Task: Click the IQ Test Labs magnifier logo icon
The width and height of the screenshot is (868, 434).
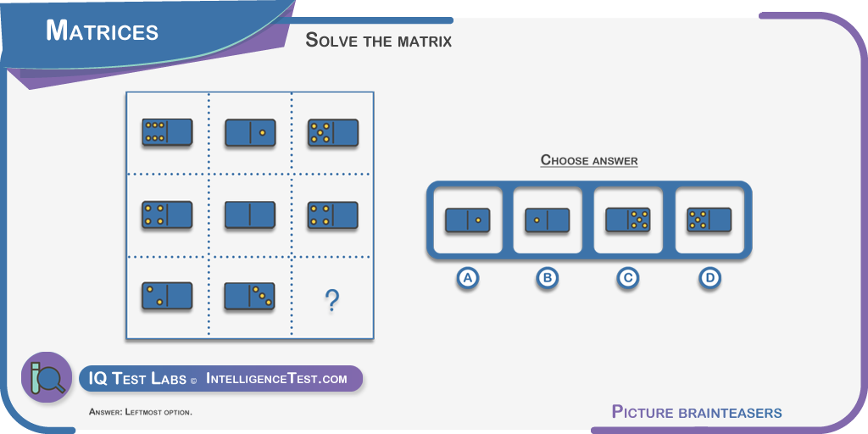Action: coord(46,377)
